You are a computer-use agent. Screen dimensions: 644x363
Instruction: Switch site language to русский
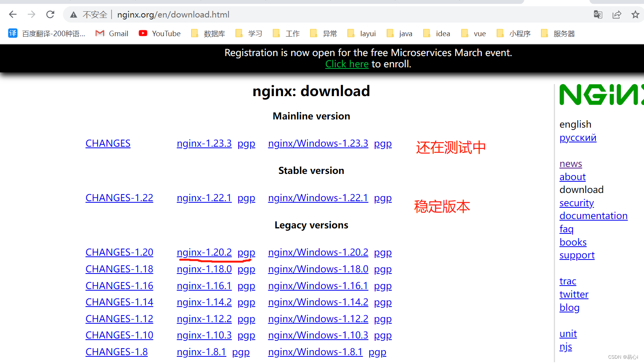578,138
